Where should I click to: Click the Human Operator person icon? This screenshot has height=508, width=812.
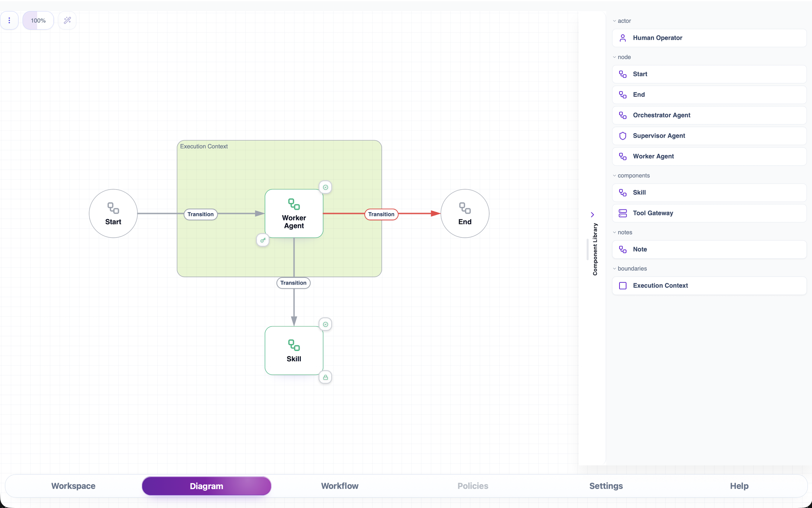(623, 38)
